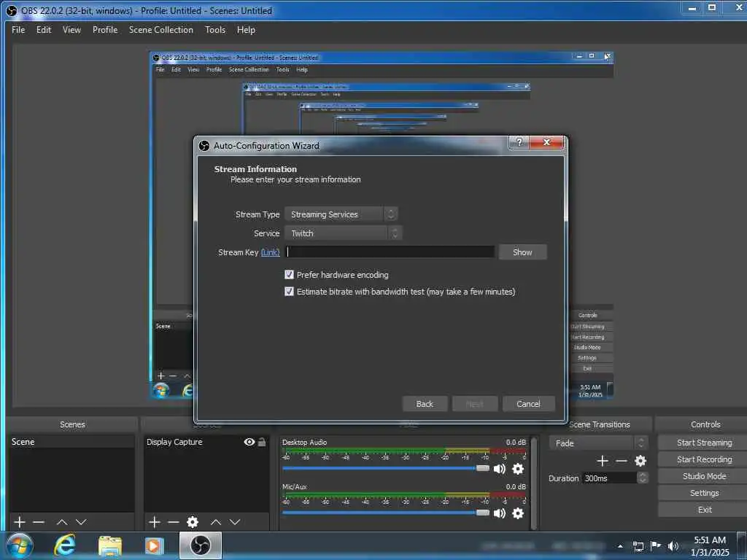Add a new scene with the plus icon
The image size is (747, 560).
[x=20, y=522]
